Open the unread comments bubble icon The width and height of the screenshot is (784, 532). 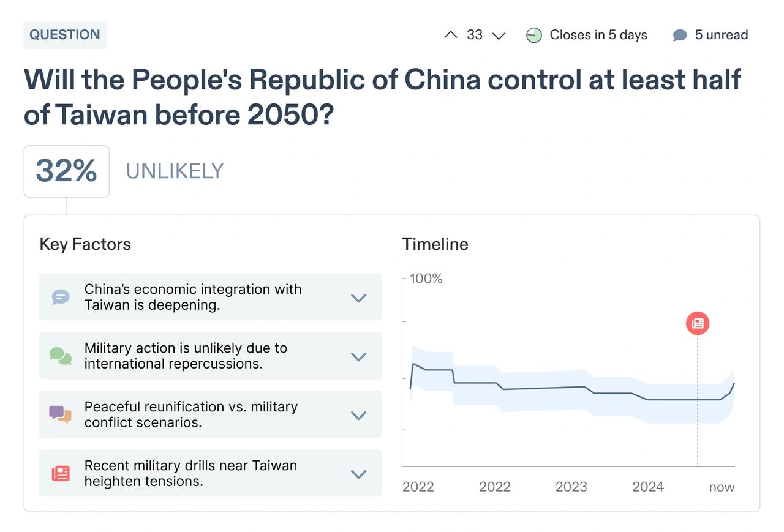[x=680, y=36]
